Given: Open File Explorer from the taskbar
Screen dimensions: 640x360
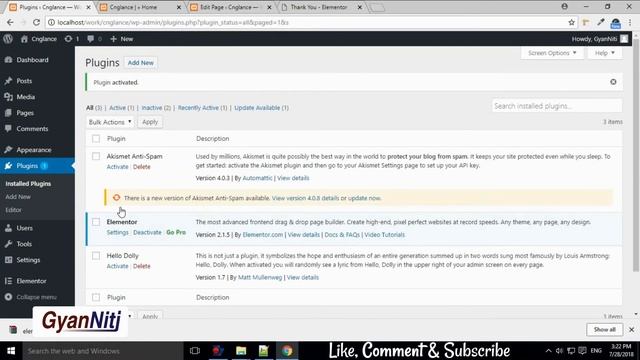Looking at the screenshot, I should pos(241,351).
